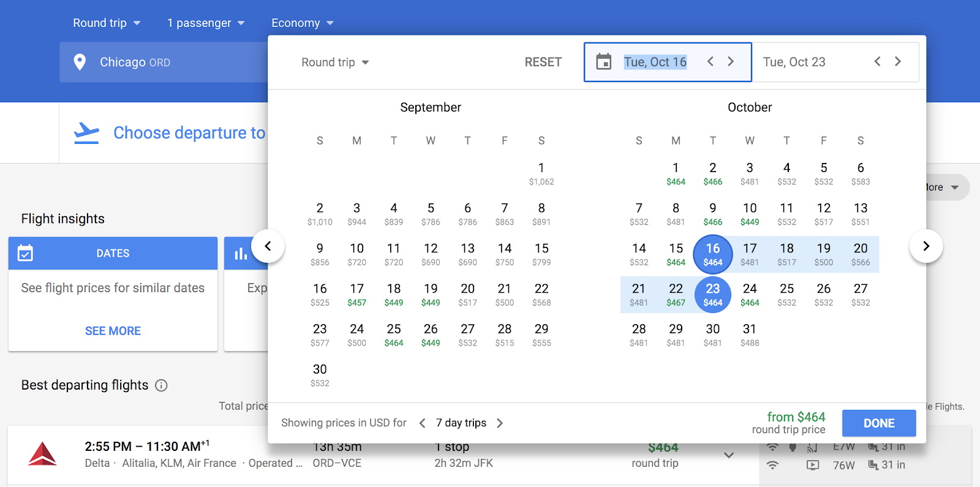Click the RESET button

543,62
